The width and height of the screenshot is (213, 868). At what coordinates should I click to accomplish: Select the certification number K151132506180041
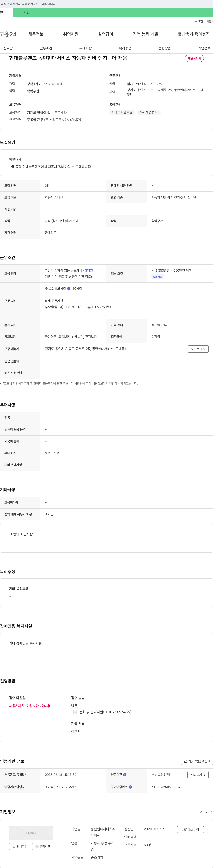(x=166, y=787)
